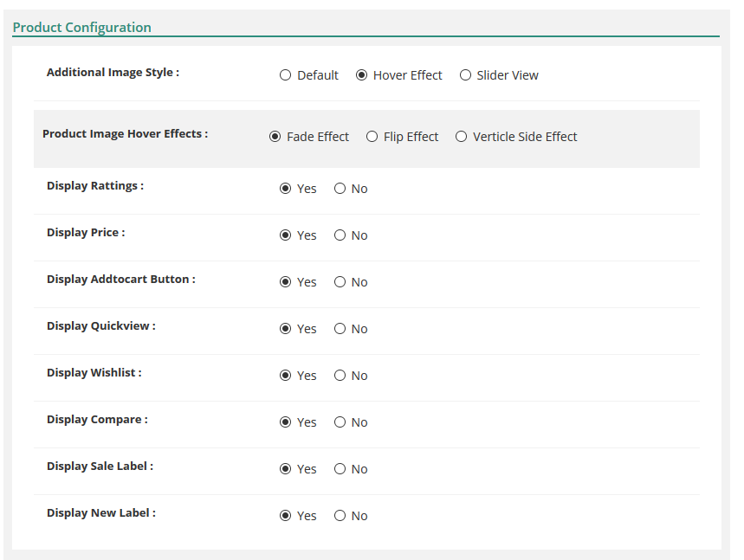This screenshot has height=560, width=744.
Task: Select Fade Effect hover option
Action: click(x=275, y=137)
